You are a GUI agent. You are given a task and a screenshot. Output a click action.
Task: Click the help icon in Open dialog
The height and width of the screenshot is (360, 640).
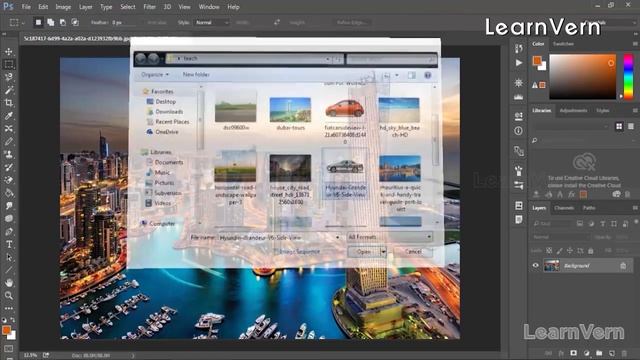[x=428, y=75]
